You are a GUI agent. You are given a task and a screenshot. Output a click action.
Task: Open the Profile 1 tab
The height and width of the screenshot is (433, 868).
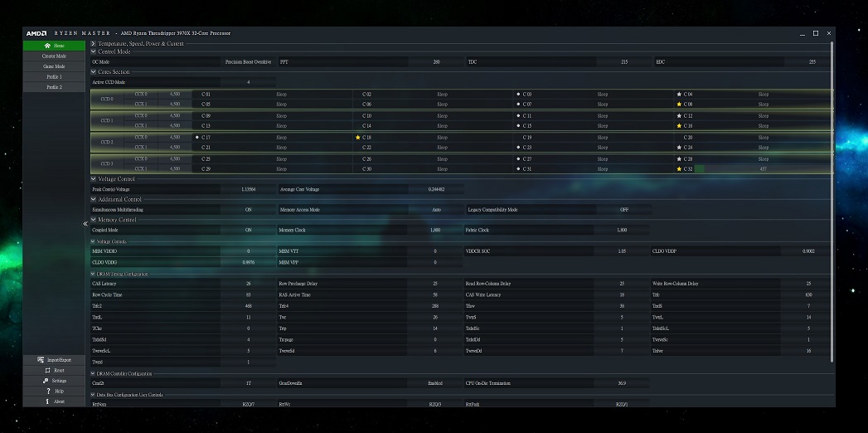tap(54, 77)
